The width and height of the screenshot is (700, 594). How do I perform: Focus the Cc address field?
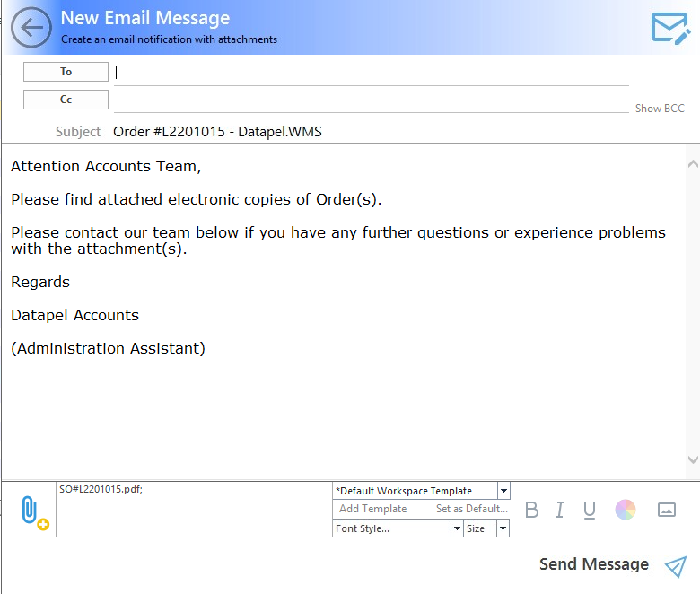372,100
